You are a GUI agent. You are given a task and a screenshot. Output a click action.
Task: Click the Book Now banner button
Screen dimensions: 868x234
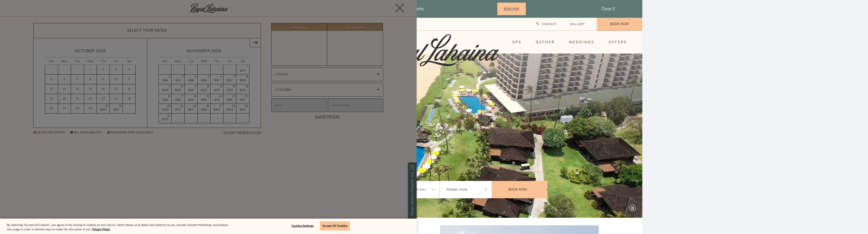[511, 9]
